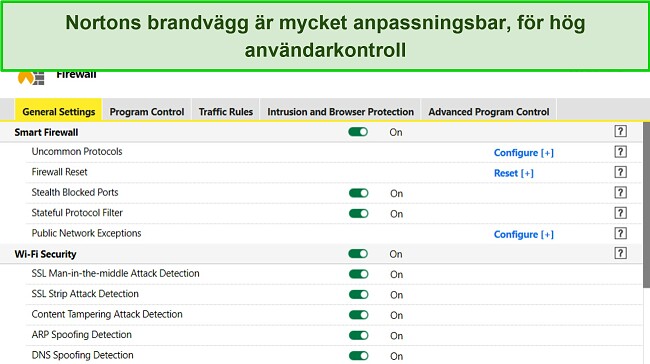Click the Firewall Reset label

click(x=59, y=172)
